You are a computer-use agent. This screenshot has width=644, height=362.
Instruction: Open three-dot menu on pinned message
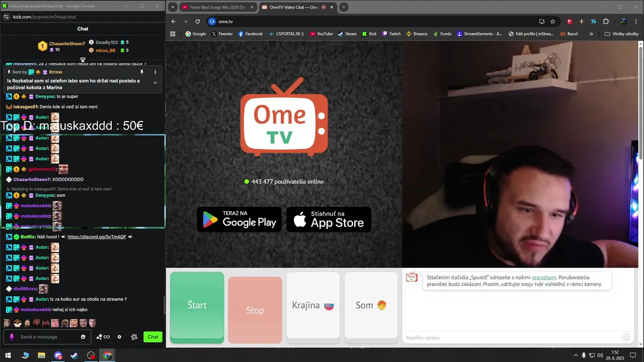point(155,72)
